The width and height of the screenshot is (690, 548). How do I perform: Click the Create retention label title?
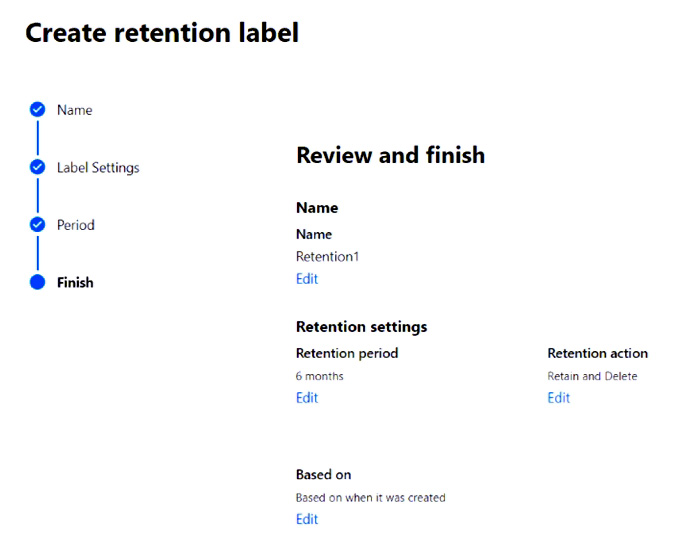[x=161, y=33]
